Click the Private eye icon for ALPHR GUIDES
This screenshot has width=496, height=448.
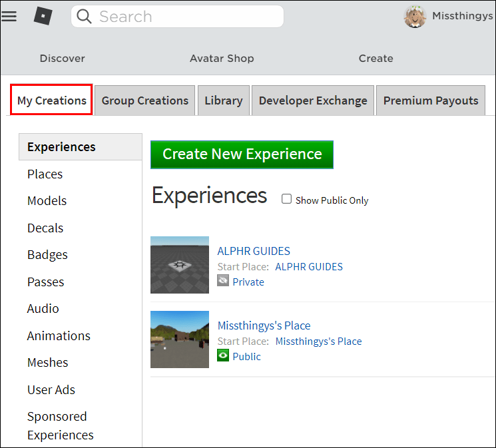[222, 281]
